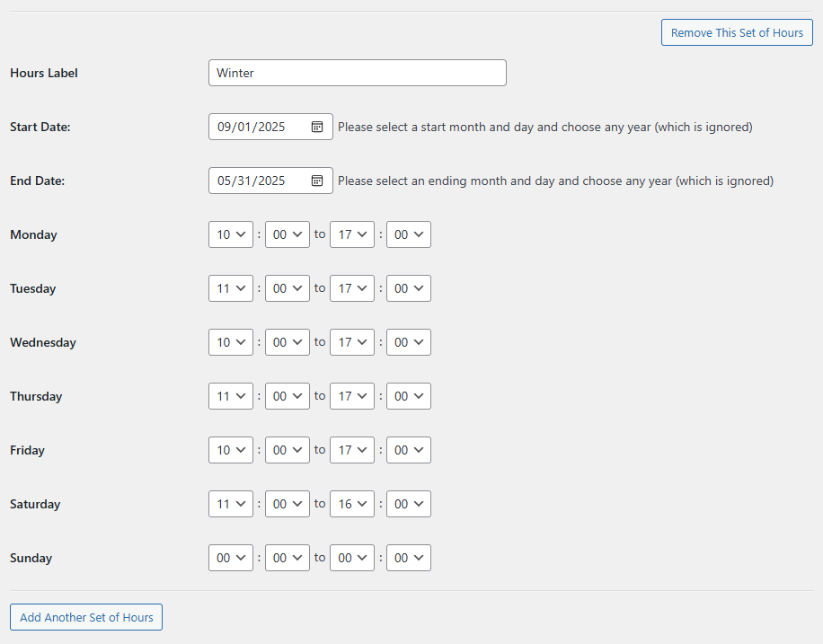823x644 pixels.
Task: Open Sunday opening hour dropdown
Action: (x=231, y=558)
